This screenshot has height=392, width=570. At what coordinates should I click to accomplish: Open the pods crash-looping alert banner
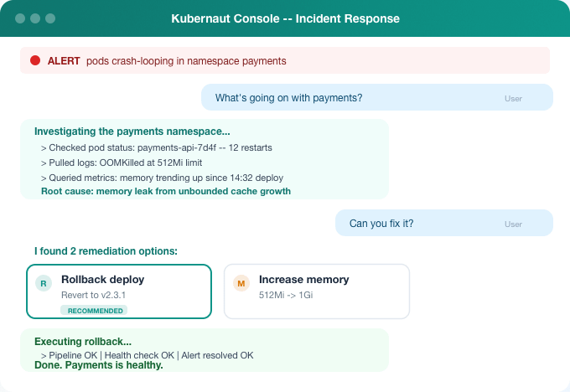(x=285, y=60)
